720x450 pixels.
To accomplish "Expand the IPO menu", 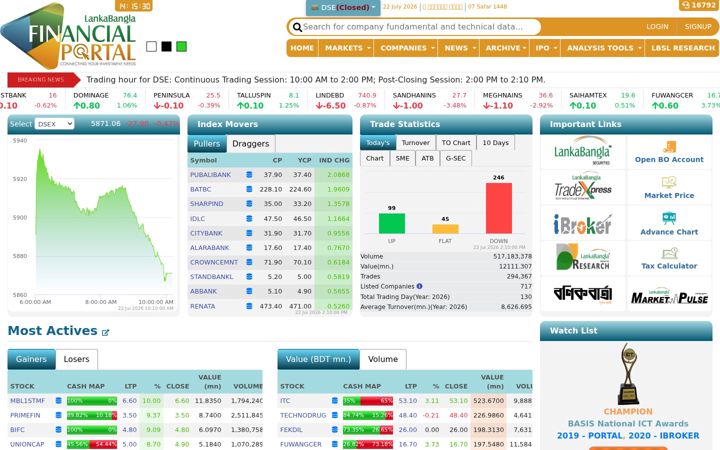I will point(546,48).
